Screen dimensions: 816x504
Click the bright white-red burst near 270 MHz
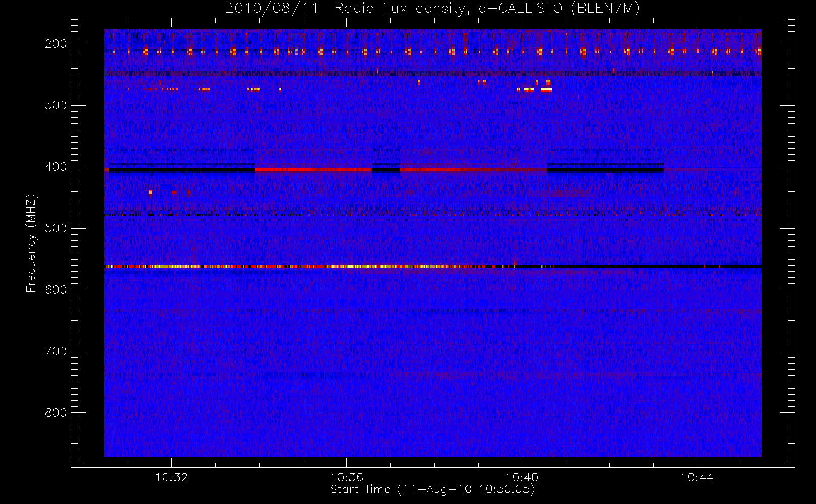point(546,89)
